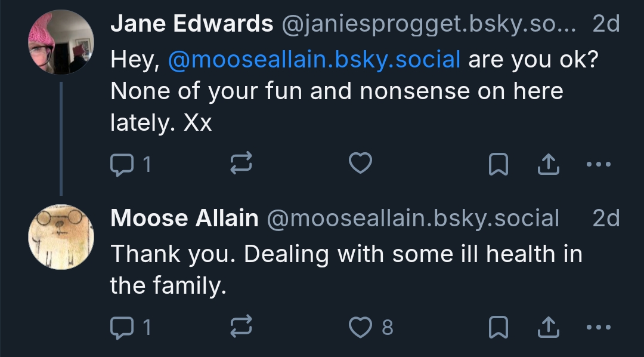
Task: Share Jane Edwards' post
Action: 549,164
